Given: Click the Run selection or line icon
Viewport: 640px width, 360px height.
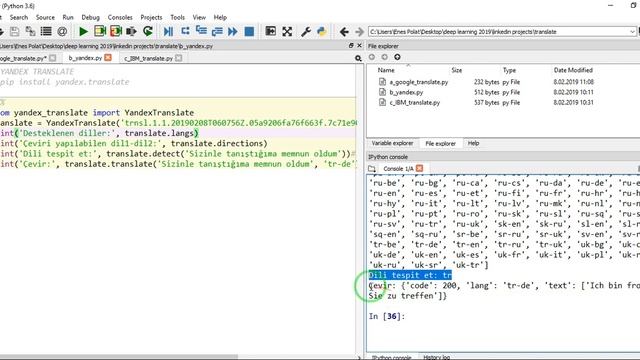Looking at the screenshot, I should pyautogui.click(x=131, y=31).
